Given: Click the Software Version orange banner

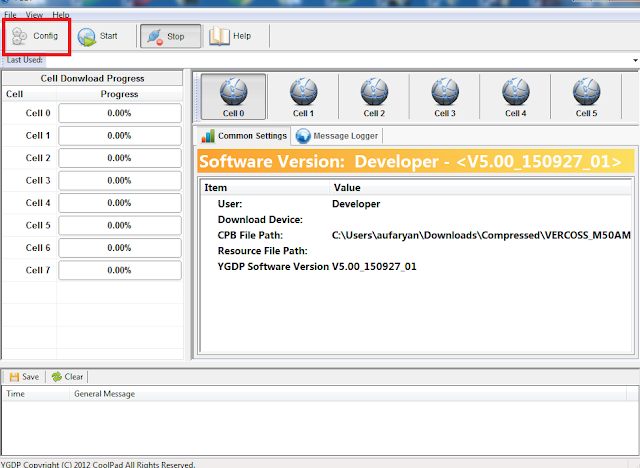Looking at the screenshot, I should [x=416, y=162].
